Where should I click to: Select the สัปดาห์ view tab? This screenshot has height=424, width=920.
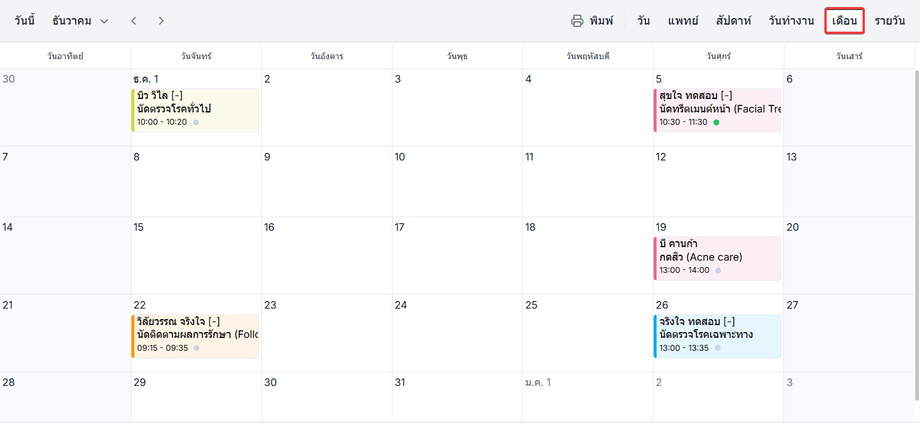pos(734,21)
